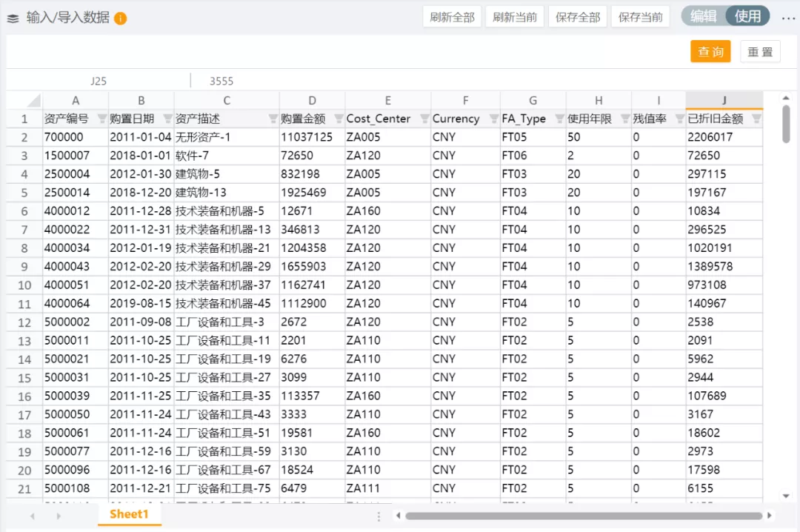Click next sheet arrow in the tab bar
The height and width of the screenshot is (532, 800).
pos(59,516)
